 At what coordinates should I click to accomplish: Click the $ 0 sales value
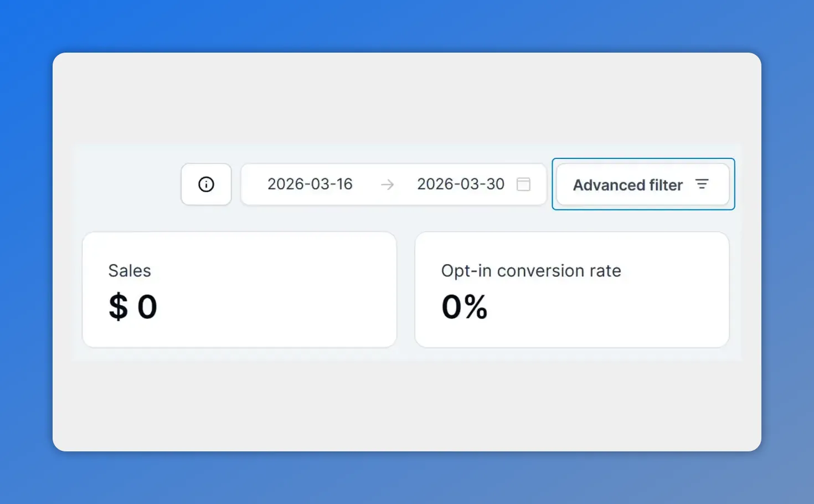click(132, 307)
